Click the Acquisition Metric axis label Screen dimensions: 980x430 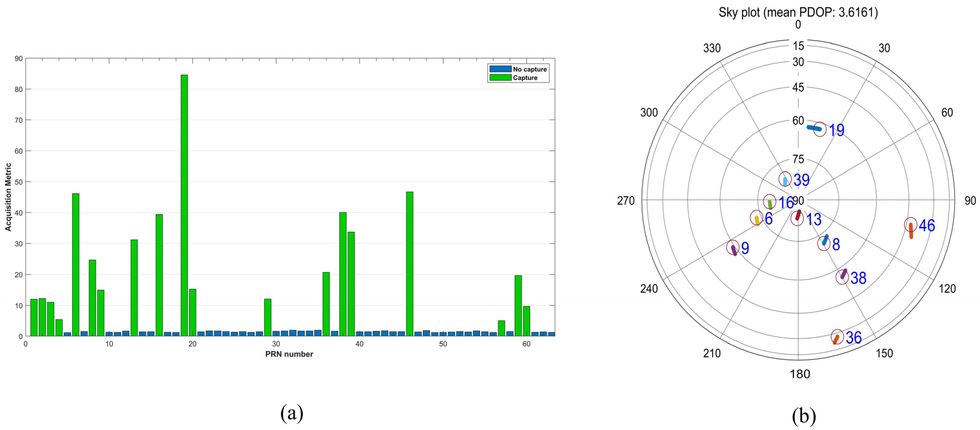(8, 197)
